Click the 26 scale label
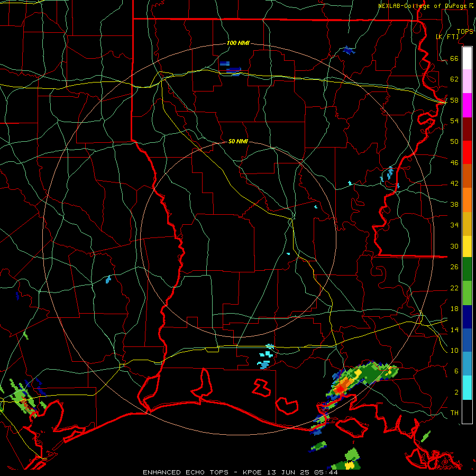The width and height of the screenshot is (476, 476). [x=454, y=267]
